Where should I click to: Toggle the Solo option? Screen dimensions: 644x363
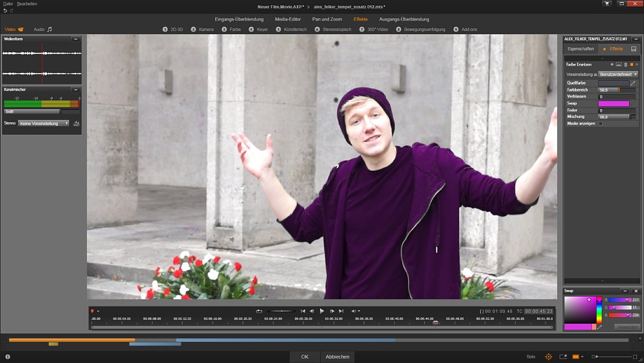tap(531, 357)
